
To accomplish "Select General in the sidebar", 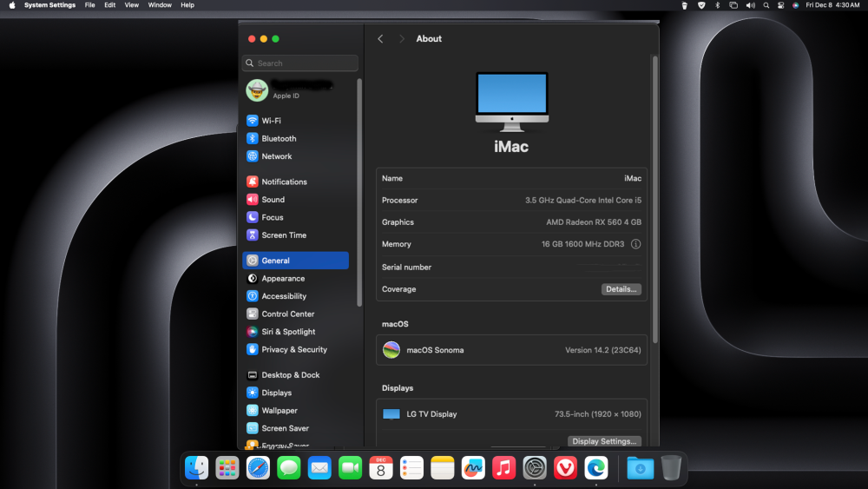I will pos(296,261).
